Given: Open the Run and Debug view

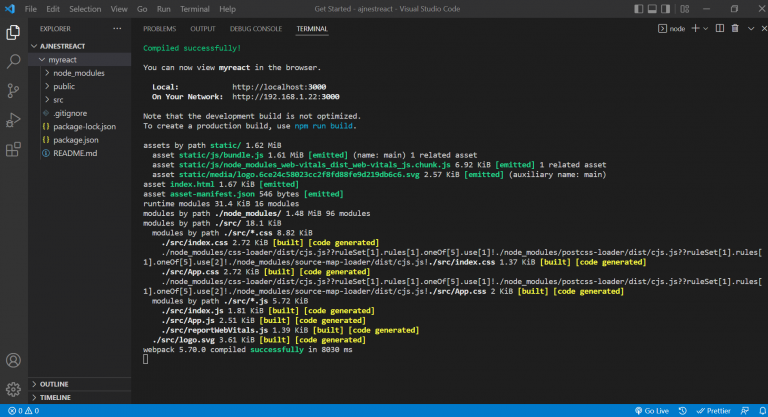Looking at the screenshot, I should [x=14, y=120].
